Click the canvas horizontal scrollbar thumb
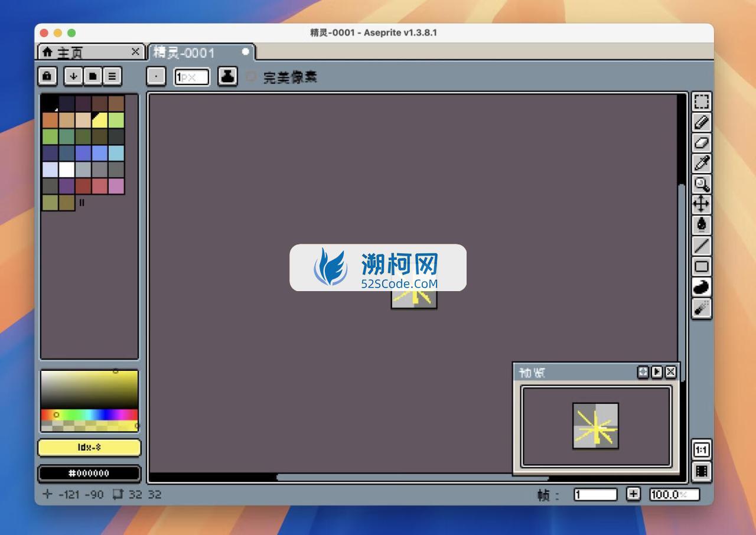The height and width of the screenshot is (535, 756). pos(412,477)
